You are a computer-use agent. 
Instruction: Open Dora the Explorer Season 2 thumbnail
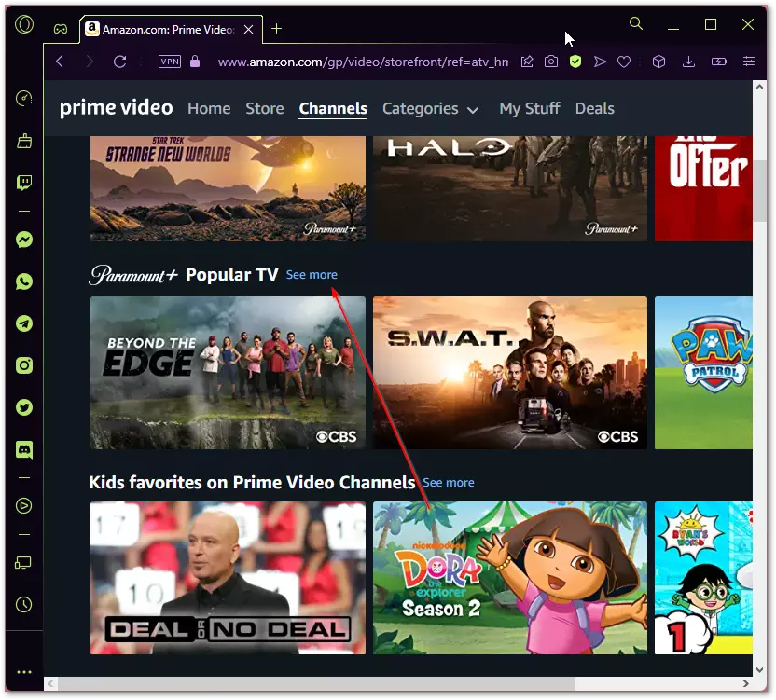pos(510,578)
